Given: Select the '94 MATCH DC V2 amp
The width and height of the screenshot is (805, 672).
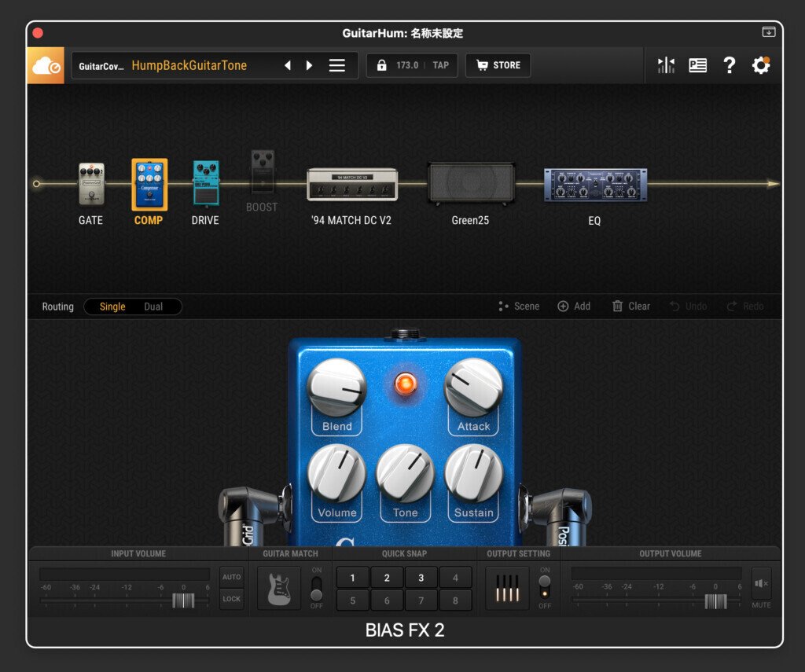Looking at the screenshot, I should click(352, 184).
